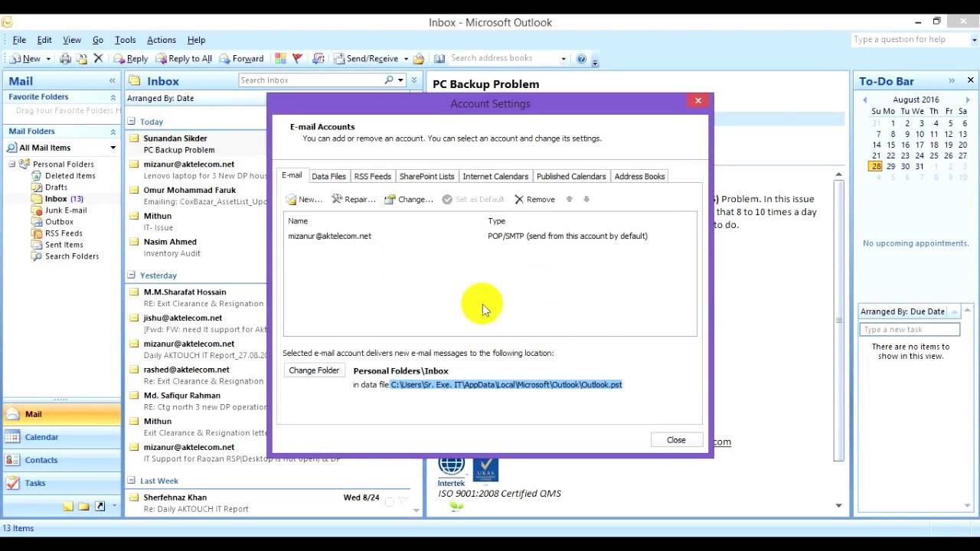Click the Shortcuts icon in navigation pane
980x551 pixels.
[x=100, y=507]
